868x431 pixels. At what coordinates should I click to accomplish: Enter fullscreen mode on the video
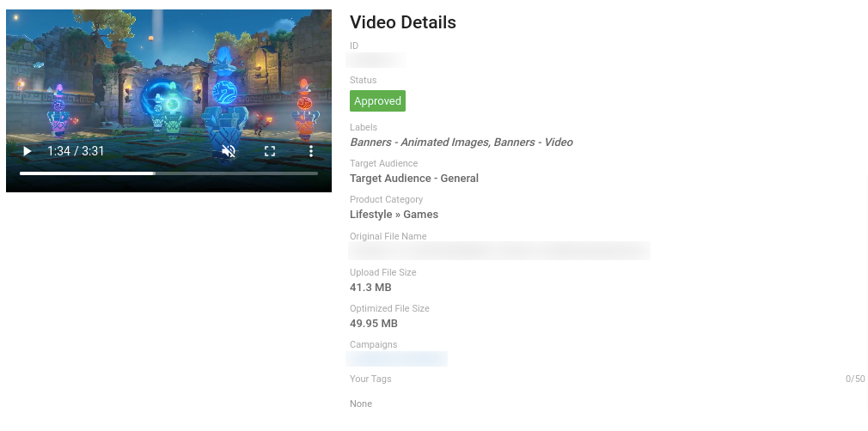pyautogui.click(x=270, y=151)
